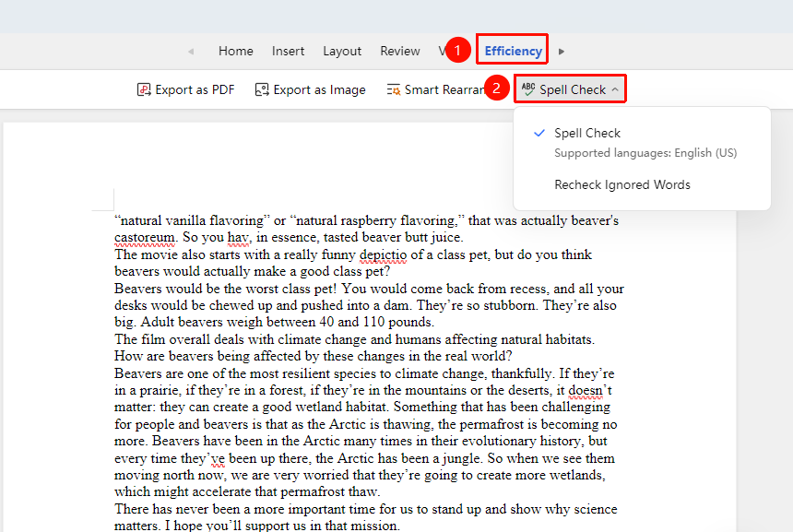Screen dimensions: 793x532
Task: Click the left tab-scroll arrow
Action: pyautogui.click(x=191, y=52)
